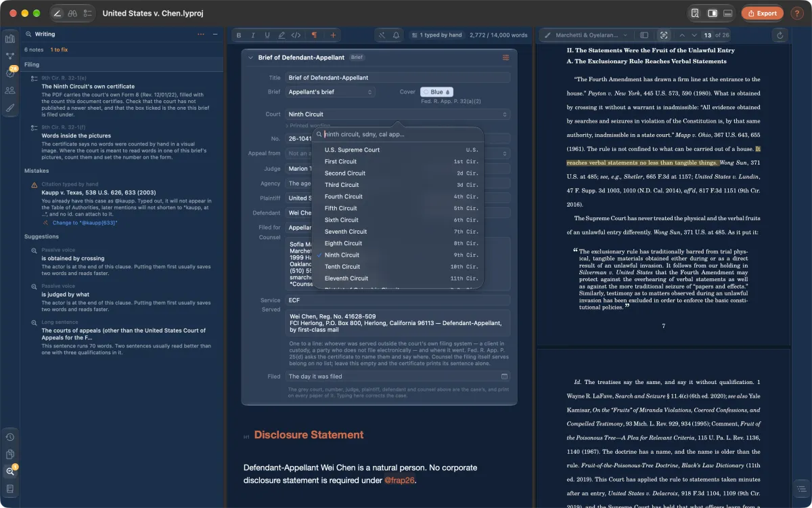Switch to the binoculars review mode
Screen dimensions: 812x508
click(72, 13)
